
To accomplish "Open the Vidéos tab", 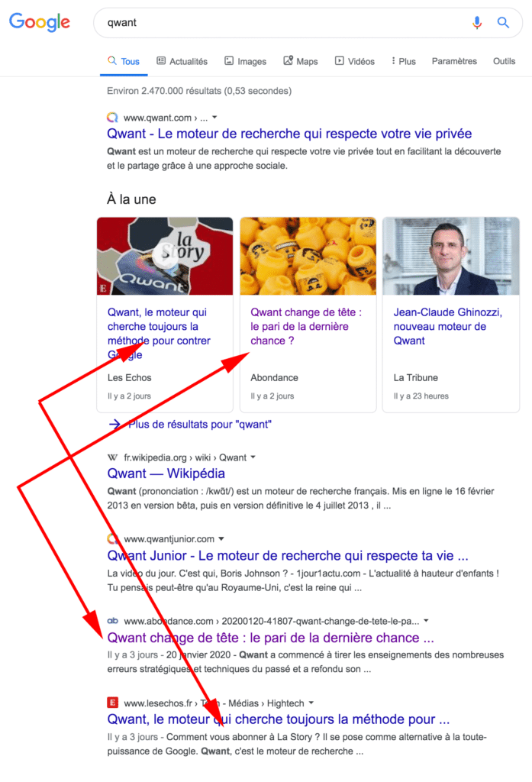I will (x=355, y=61).
